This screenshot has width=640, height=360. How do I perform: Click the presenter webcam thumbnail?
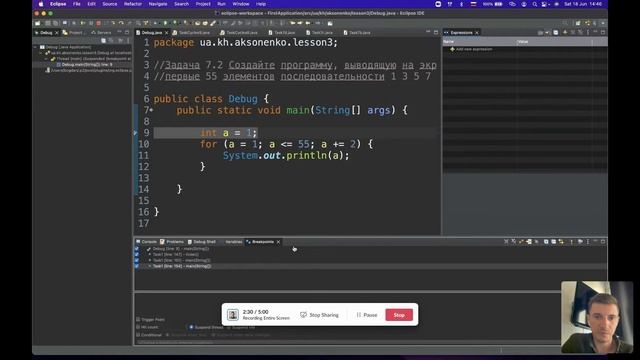pyautogui.click(x=597, y=317)
